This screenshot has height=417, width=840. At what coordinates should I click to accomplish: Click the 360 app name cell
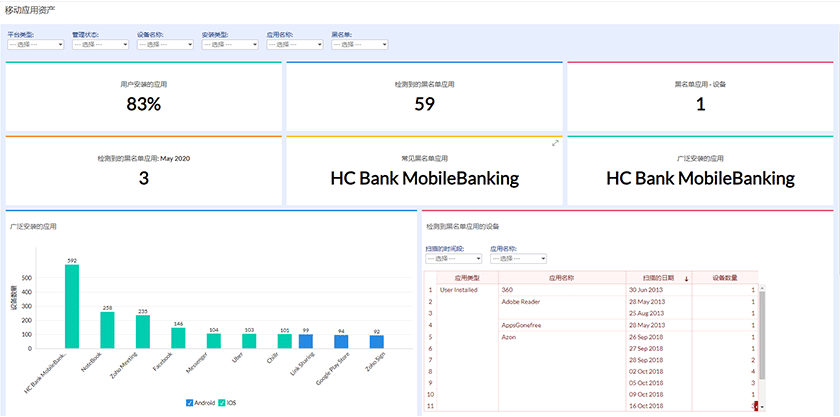[562, 290]
